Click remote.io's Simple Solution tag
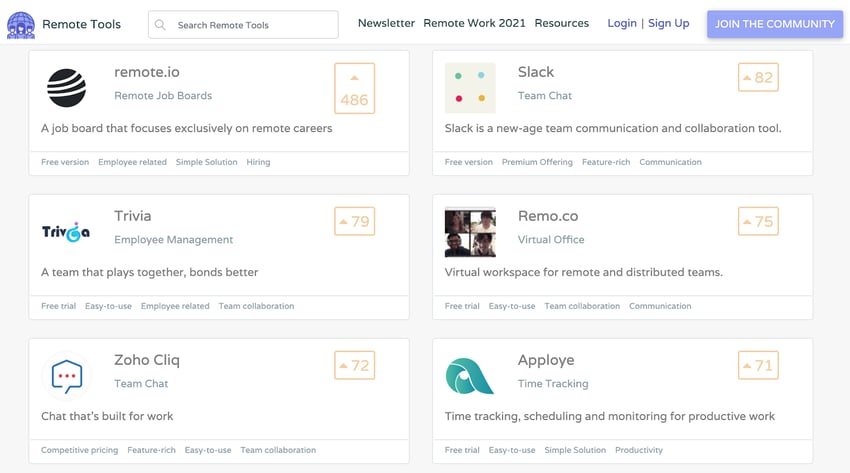Image resolution: width=850 pixels, height=473 pixels. tap(207, 162)
